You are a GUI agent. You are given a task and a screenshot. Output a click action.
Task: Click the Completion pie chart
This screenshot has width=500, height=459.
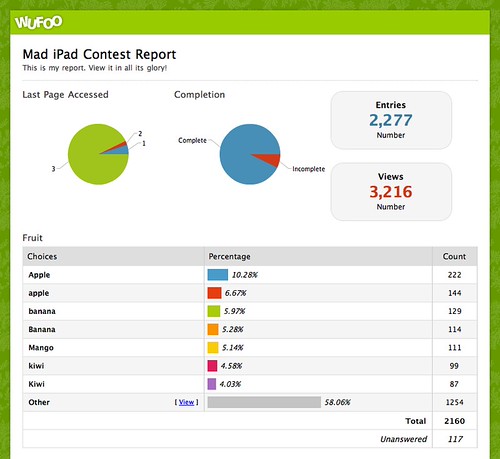coord(250,154)
